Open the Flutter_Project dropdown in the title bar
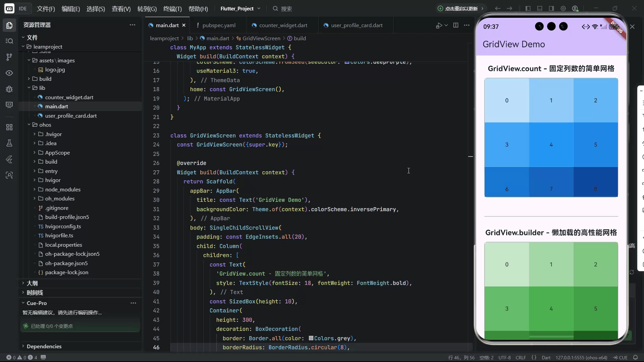 tap(240, 9)
